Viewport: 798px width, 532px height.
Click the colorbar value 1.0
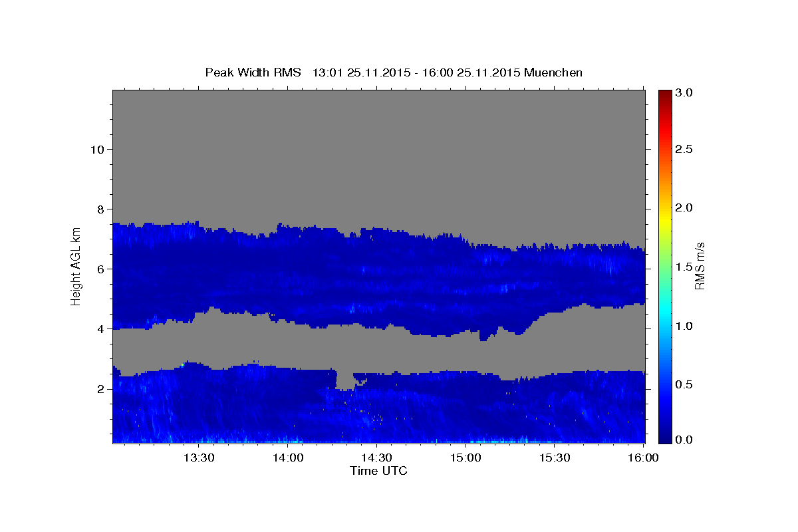click(x=684, y=326)
